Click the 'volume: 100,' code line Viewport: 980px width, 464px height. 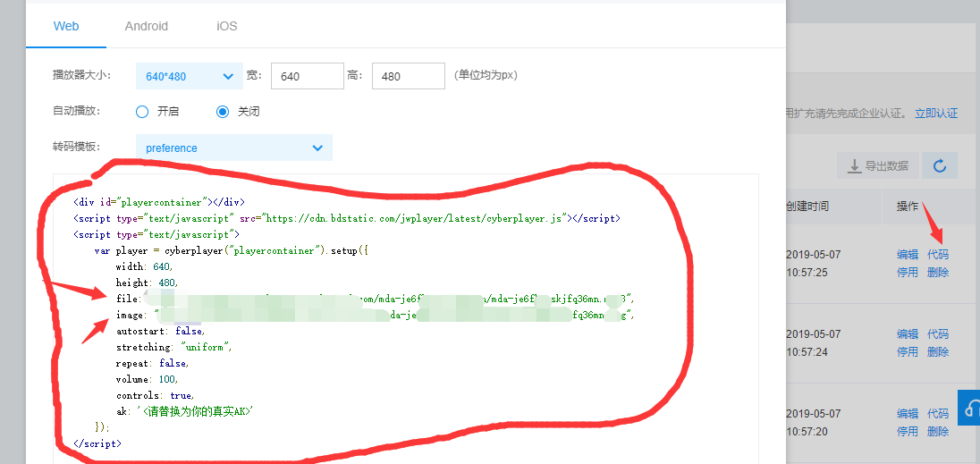tap(147, 380)
